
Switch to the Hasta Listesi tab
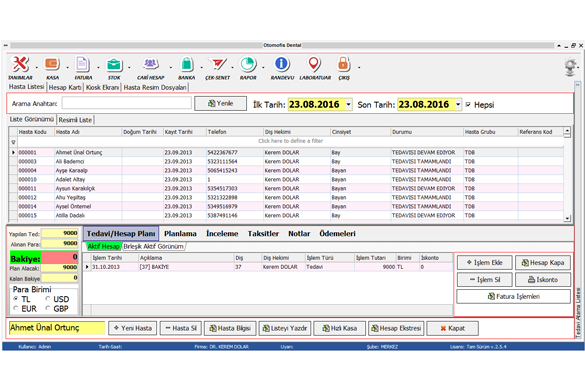click(x=26, y=87)
